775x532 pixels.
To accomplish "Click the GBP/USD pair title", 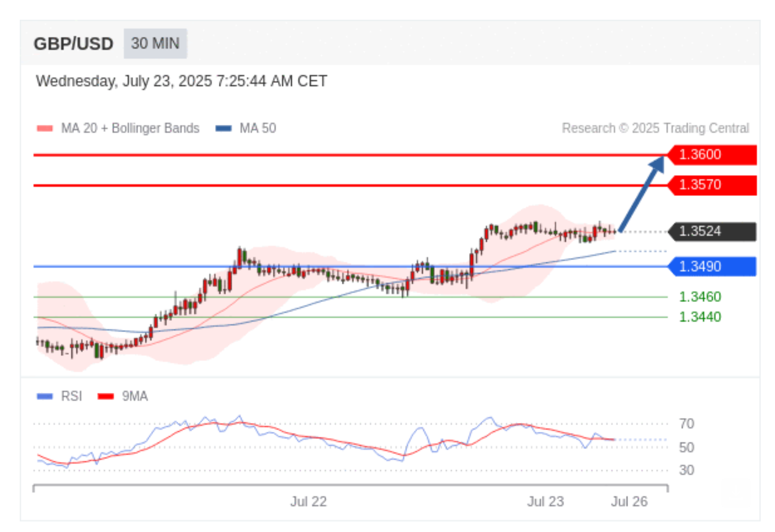I will click(73, 44).
